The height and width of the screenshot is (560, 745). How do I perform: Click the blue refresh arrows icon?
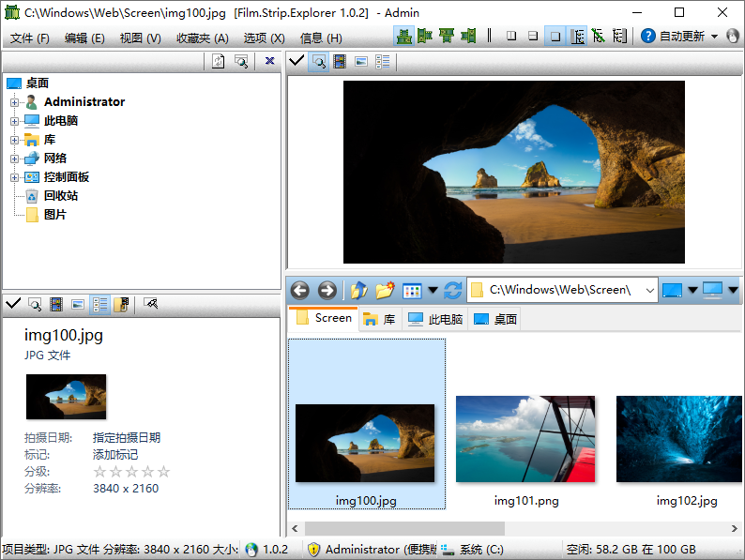coord(453,290)
